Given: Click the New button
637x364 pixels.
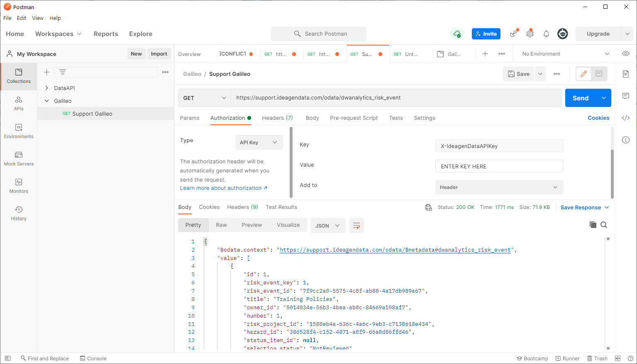Looking at the screenshot, I should click(136, 54).
